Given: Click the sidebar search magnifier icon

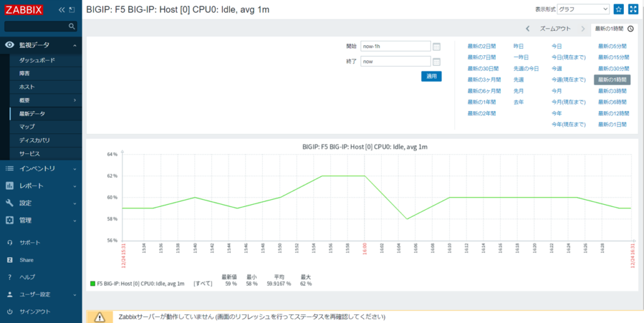Looking at the screenshot, I should click(x=72, y=26).
